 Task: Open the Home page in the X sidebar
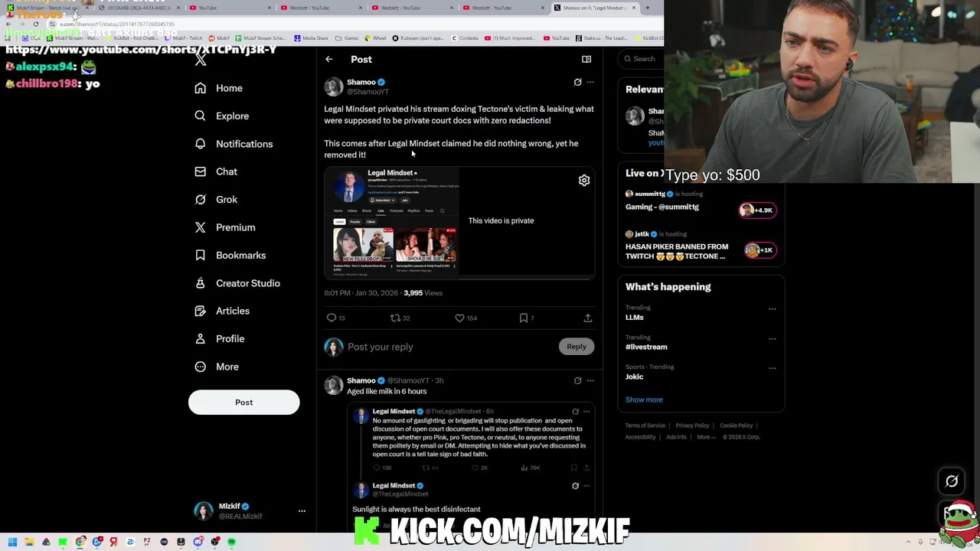[218, 88]
